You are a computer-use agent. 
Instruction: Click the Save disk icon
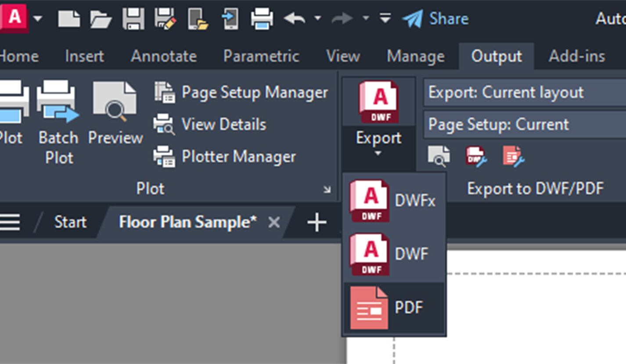click(133, 19)
